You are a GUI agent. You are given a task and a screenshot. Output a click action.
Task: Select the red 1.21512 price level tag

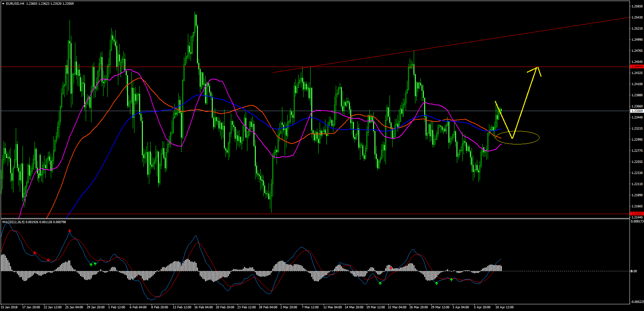(637, 213)
